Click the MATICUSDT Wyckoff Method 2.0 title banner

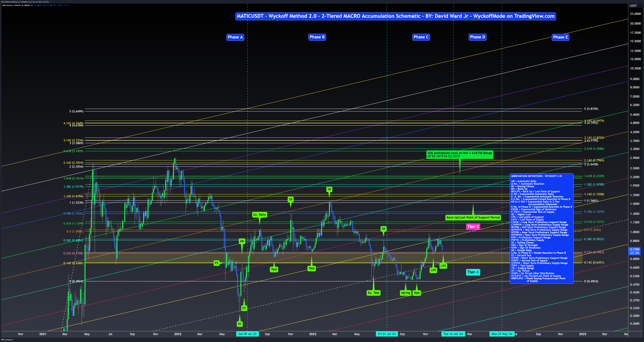click(x=395, y=16)
